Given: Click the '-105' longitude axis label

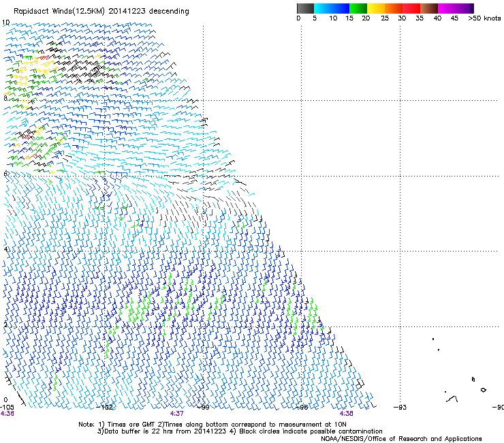Looking at the screenshot, I should (7, 408).
